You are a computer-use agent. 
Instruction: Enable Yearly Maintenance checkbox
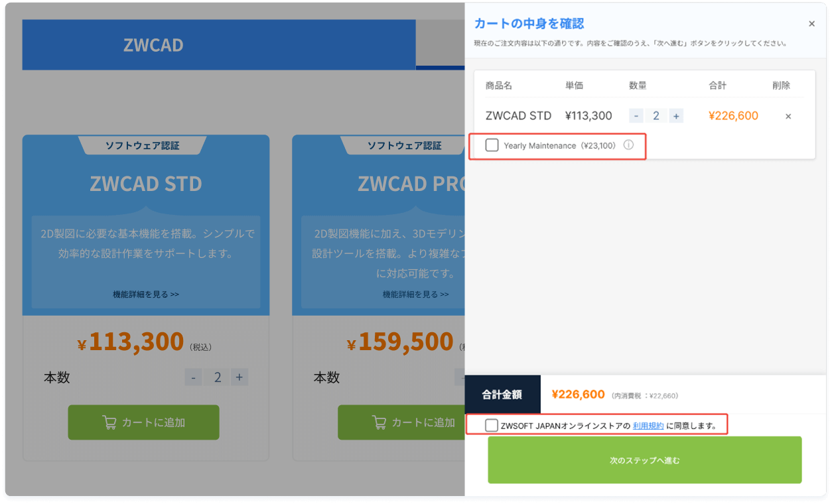point(492,145)
